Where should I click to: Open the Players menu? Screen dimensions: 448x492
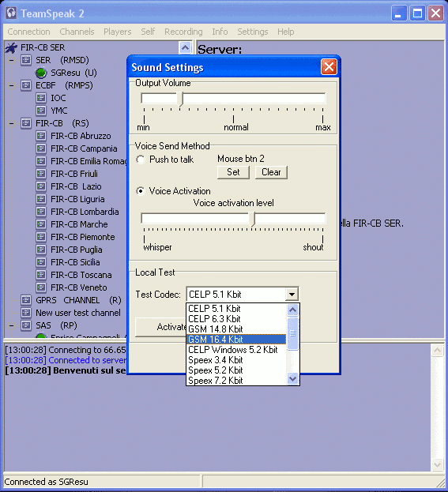point(118,32)
